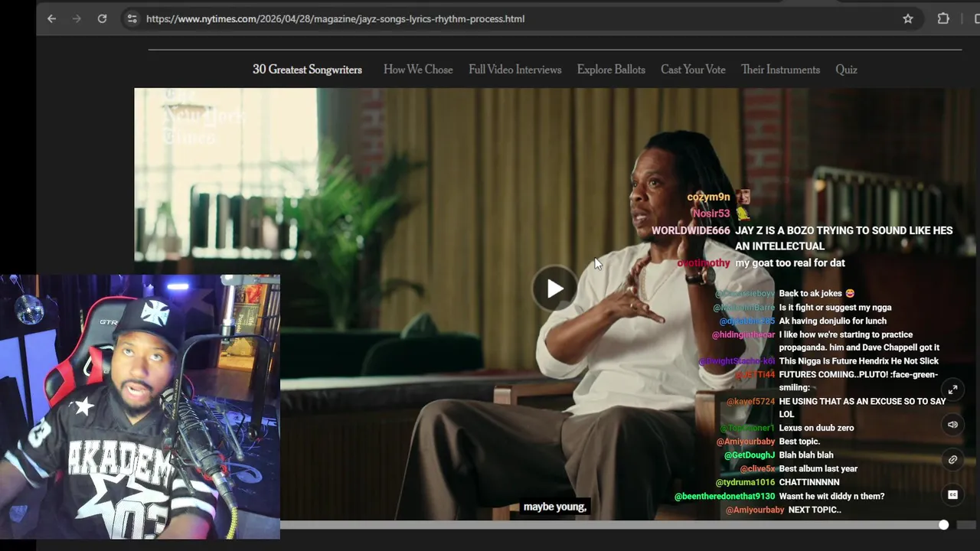This screenshot has width=980, height=551.
Task: Click chat username cozym9n
Action: pyautogui.click(x=708, y=197)
